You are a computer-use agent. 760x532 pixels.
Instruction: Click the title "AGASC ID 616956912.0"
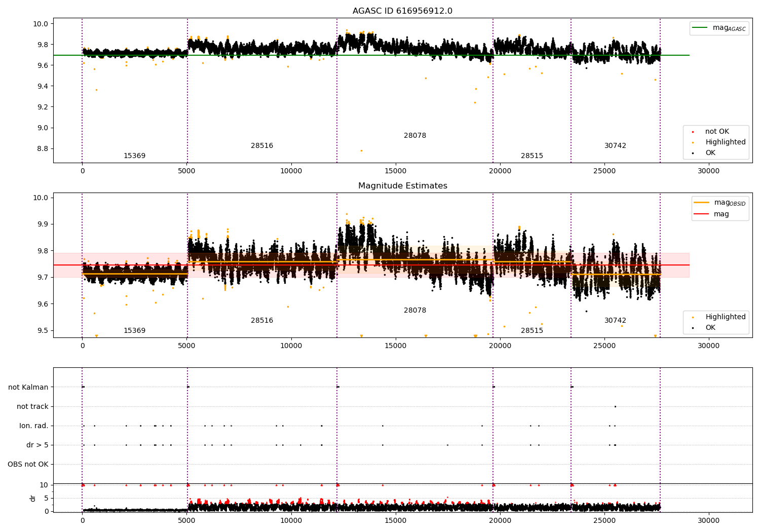pyautogui.click(x=402, y=11)
